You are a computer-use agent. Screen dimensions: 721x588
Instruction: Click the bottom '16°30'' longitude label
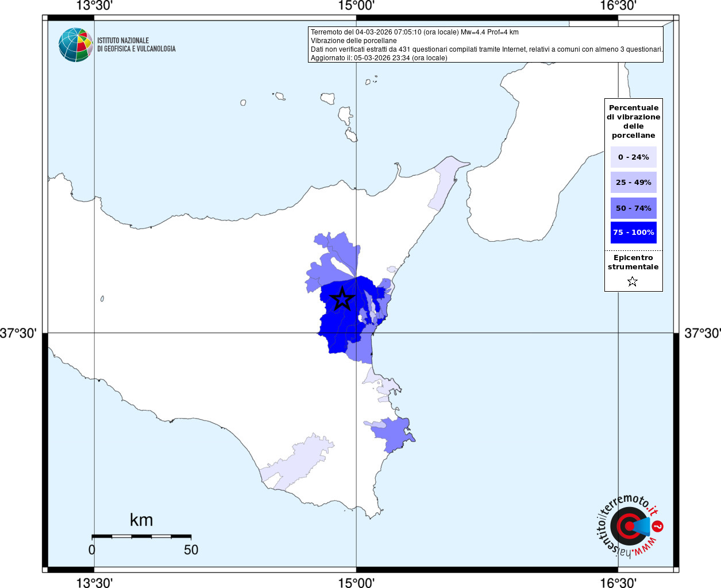pyautogui.click(x=618, y=582)
